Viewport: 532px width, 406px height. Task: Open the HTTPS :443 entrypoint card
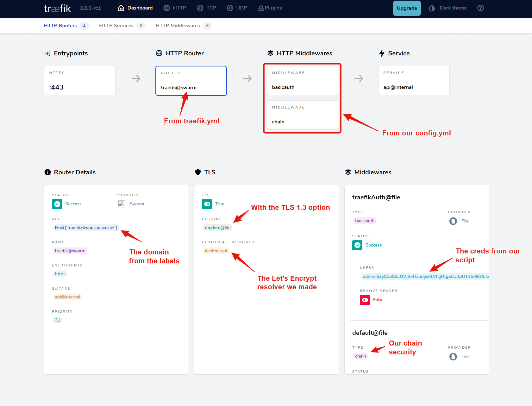point(80,80)
